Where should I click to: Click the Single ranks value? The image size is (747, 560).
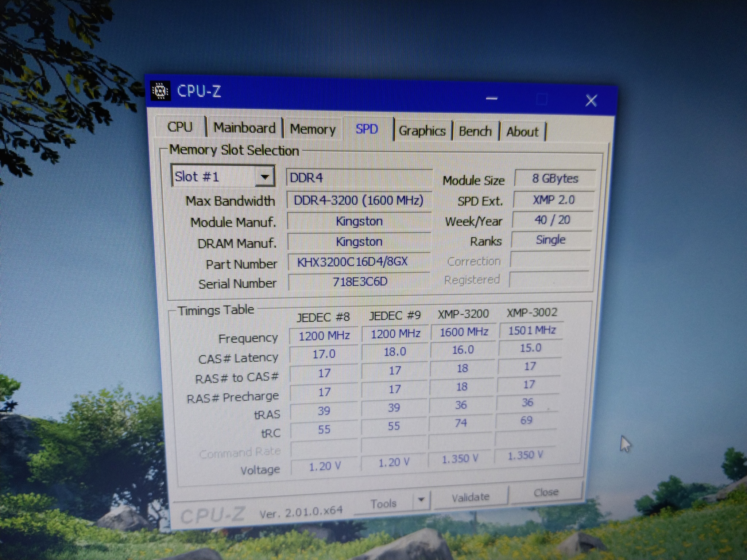(x=550, y=240)
